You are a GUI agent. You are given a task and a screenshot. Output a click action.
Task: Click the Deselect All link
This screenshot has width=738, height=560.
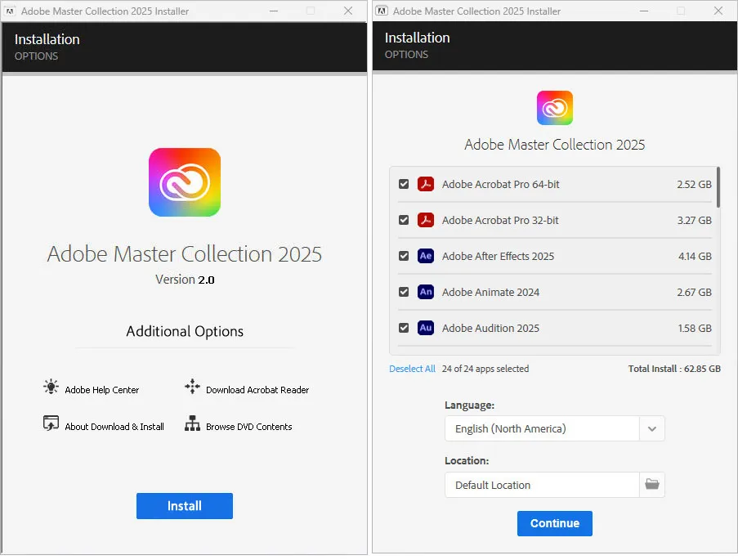click(x=412, y=369)
